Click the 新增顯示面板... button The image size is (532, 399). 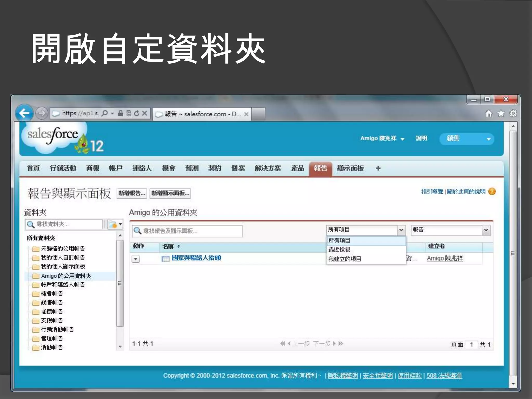pyautogui.click(x=170, y=193)
